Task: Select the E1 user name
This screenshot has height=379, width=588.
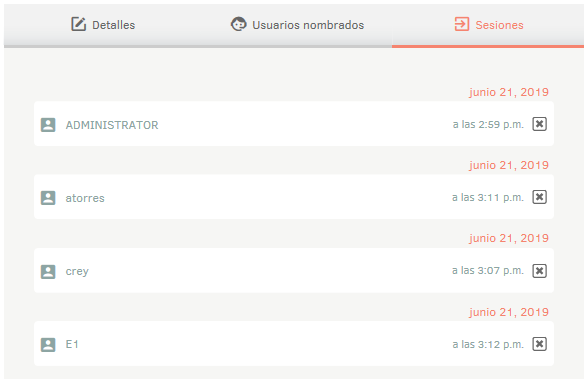Action: click(72, 344)
